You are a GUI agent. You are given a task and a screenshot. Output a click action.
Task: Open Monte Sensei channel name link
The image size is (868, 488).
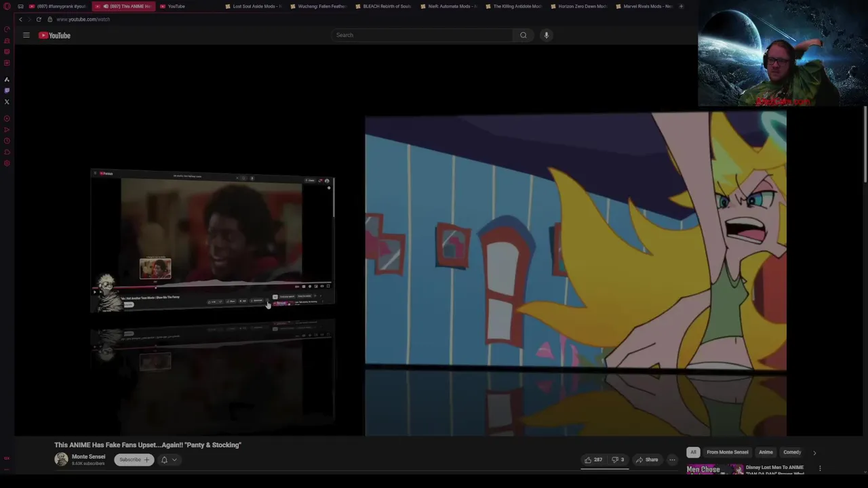(x=88, y=457)
